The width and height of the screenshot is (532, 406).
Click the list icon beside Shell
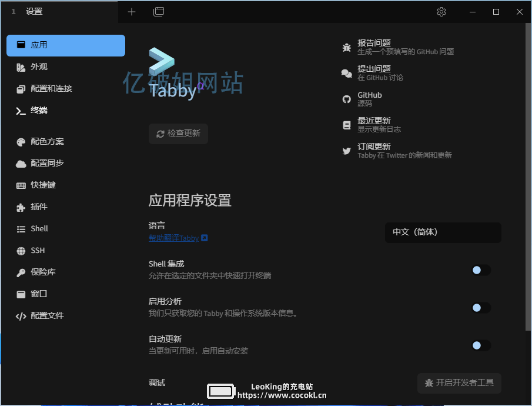21,229
